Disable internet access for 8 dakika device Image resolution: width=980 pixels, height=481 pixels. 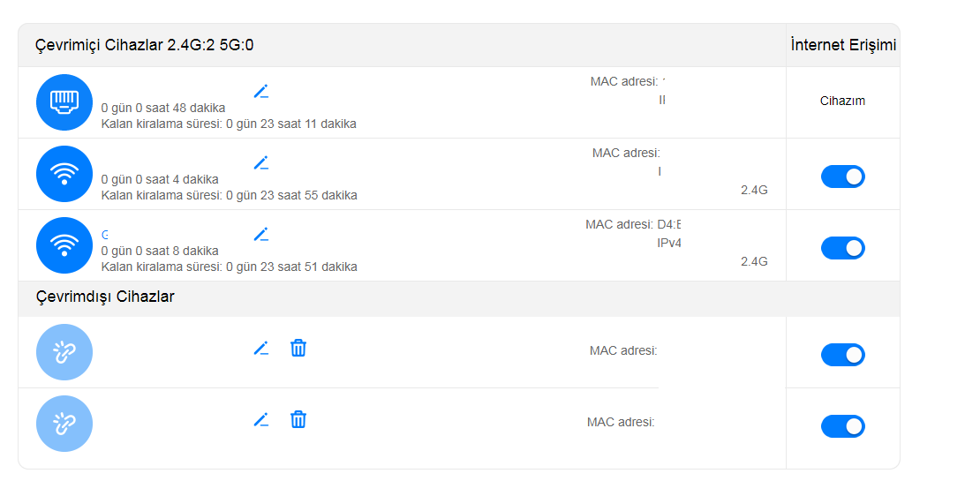click(x=842, y=248)
